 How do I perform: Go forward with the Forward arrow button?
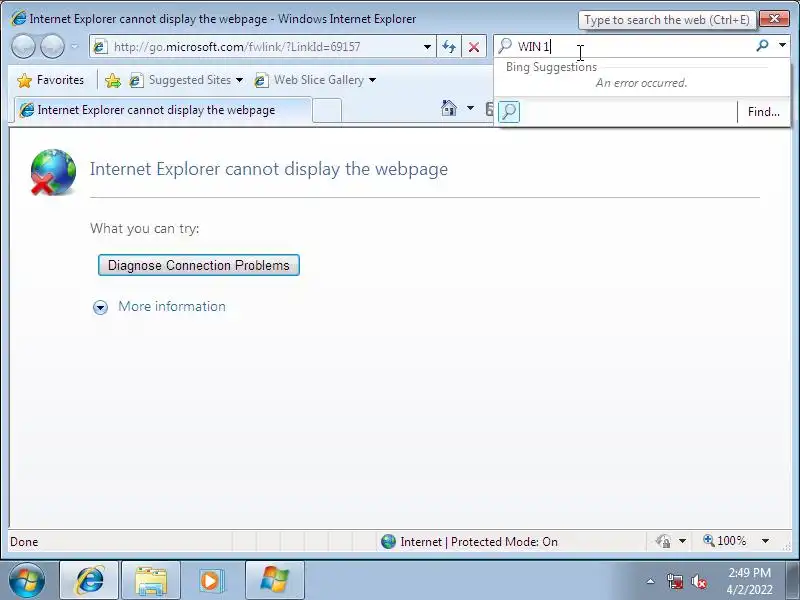click(52, 47)
